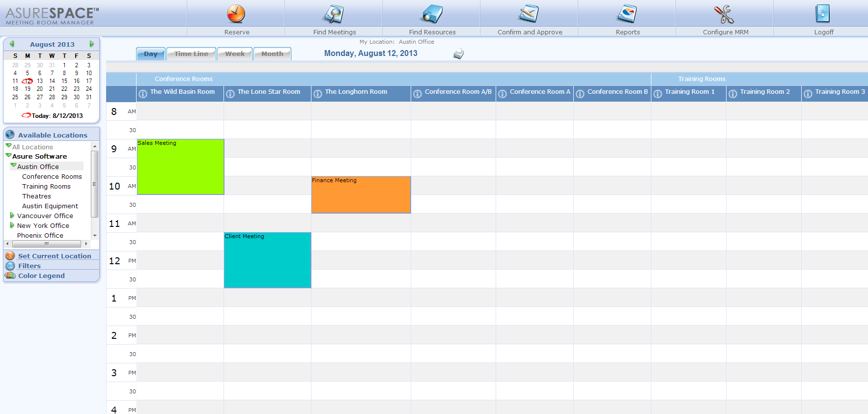Expand the New York Office node
The width and height of the screenshot is (868, 414).
pos(12,225)
